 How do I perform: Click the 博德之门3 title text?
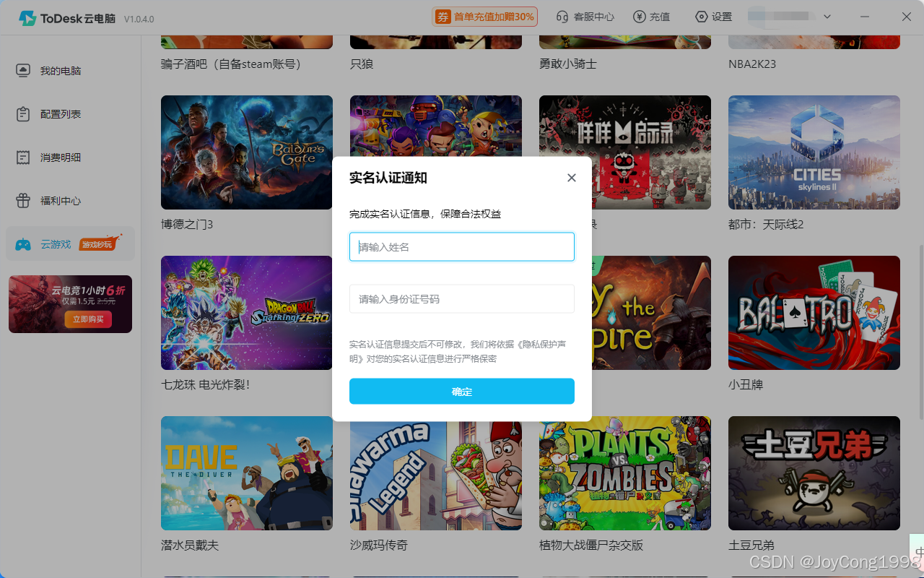pyautogui.click(x=187, y=225)
